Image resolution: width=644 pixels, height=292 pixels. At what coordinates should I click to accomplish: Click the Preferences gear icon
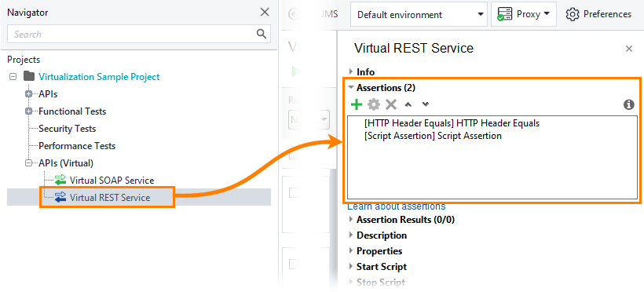pyautogui.click(x=573, y=14)
